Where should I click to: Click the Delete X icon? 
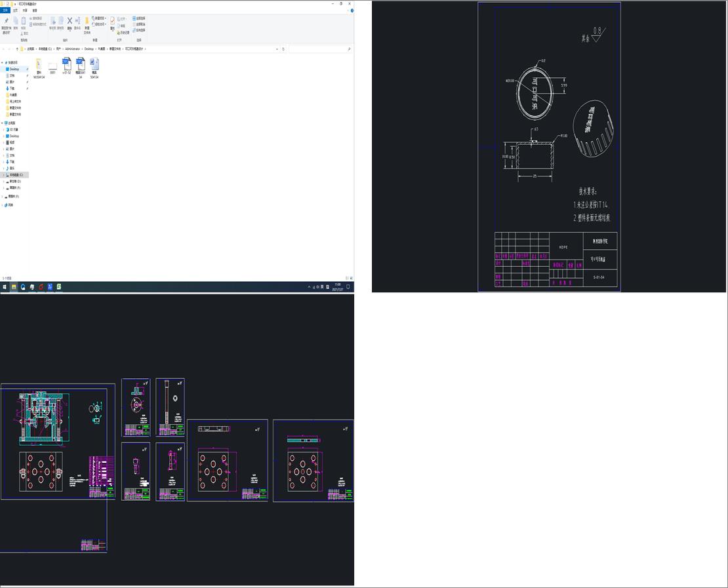[x=70, y=23]
